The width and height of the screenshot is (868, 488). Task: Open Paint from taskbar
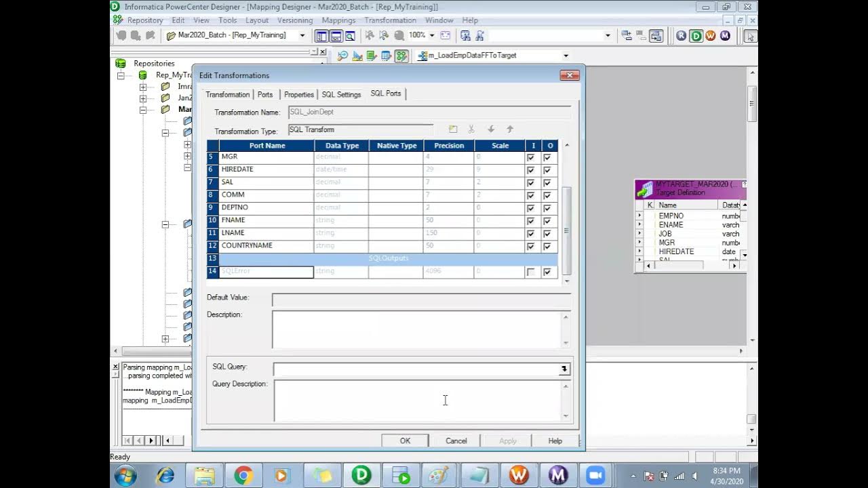440,476
